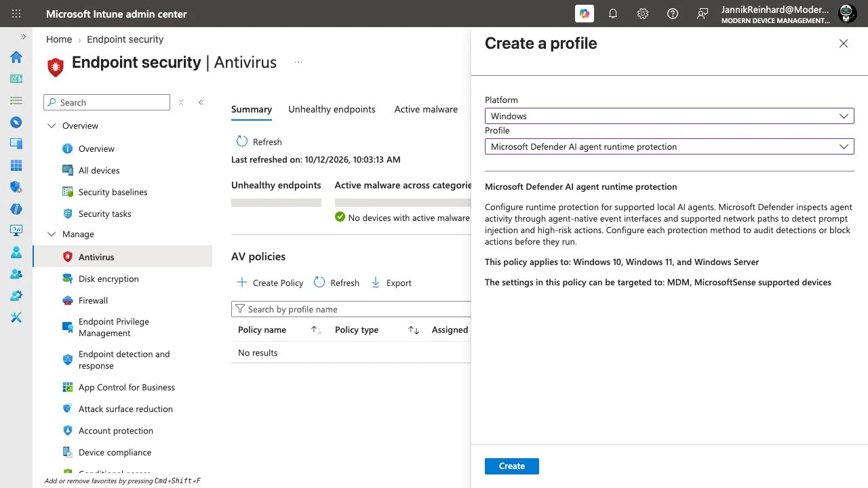
Task: Open All services in the left rail
Action: point(16,100)
